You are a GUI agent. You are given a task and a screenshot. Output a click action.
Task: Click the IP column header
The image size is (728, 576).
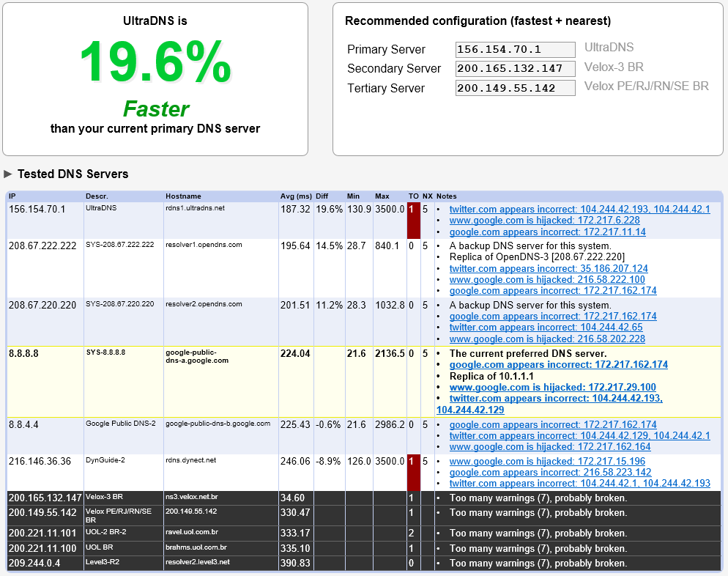point(12,196)
